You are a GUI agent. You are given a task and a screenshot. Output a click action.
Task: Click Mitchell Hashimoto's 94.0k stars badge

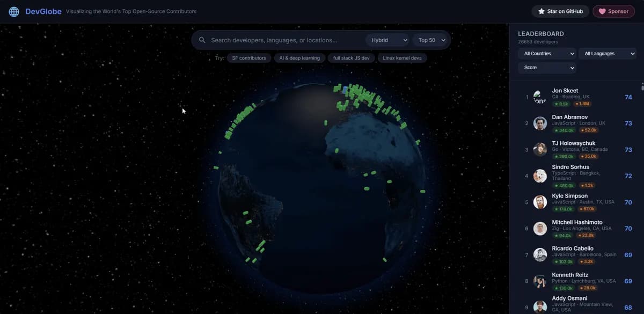(563, 235)
